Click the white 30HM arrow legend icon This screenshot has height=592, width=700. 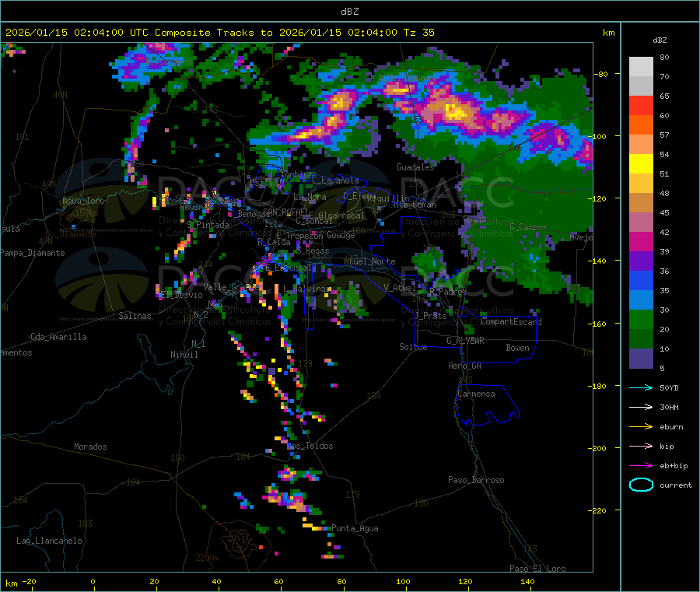(641, 407)
